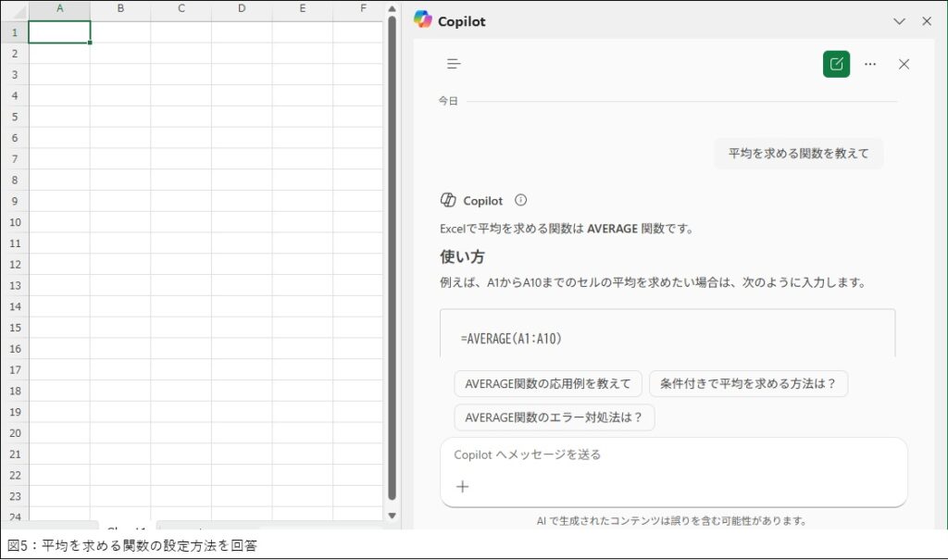This screenshot has height=560, width=948.
Task: Close the Copilot chat with inner X
Action: [x=904, y=64]
